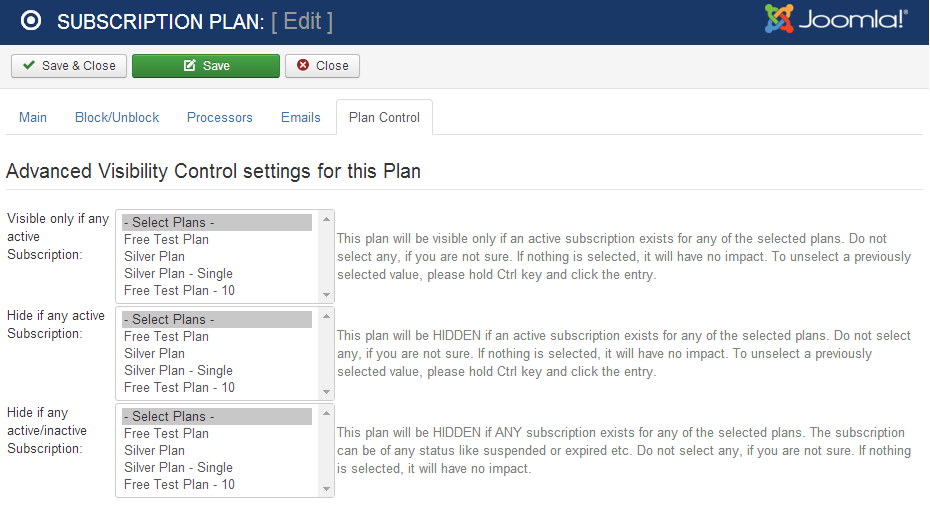Click the Joomla logo
930x508 pixels.
pos(836,20)
